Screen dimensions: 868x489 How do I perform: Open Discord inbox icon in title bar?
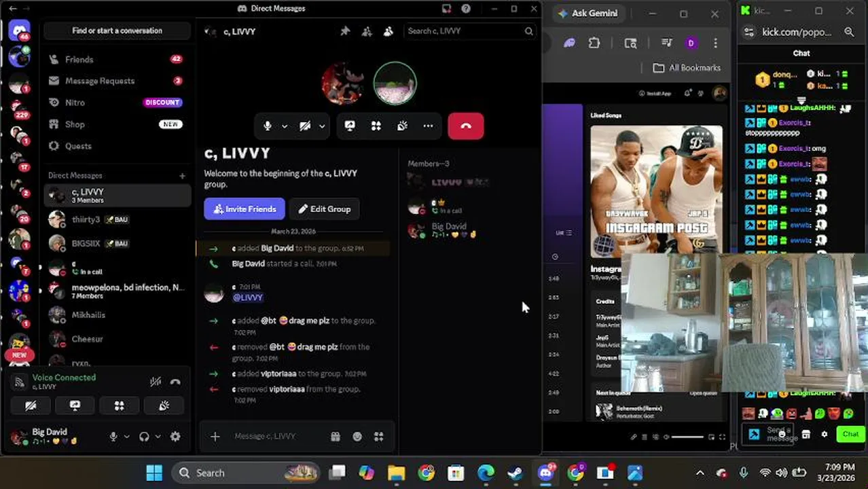click(x=446, y=9)
